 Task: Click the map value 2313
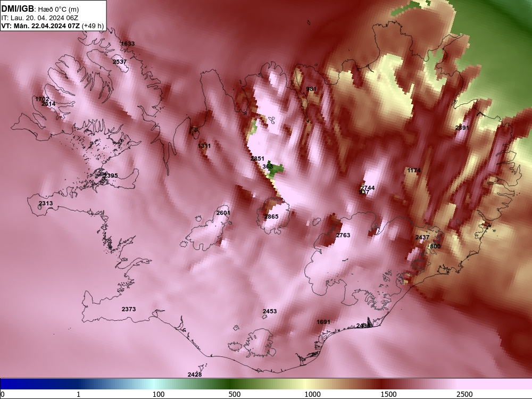[45, 203]
